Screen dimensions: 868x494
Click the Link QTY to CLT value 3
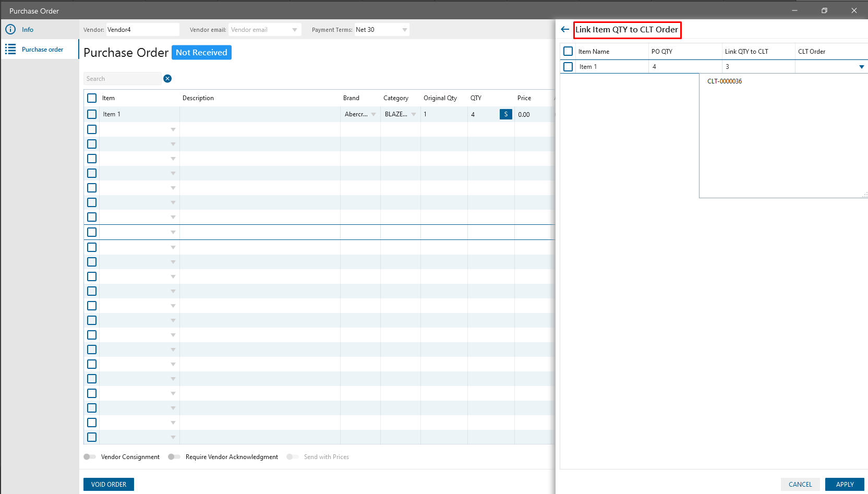pyautogui.click(x=758, y=67)
